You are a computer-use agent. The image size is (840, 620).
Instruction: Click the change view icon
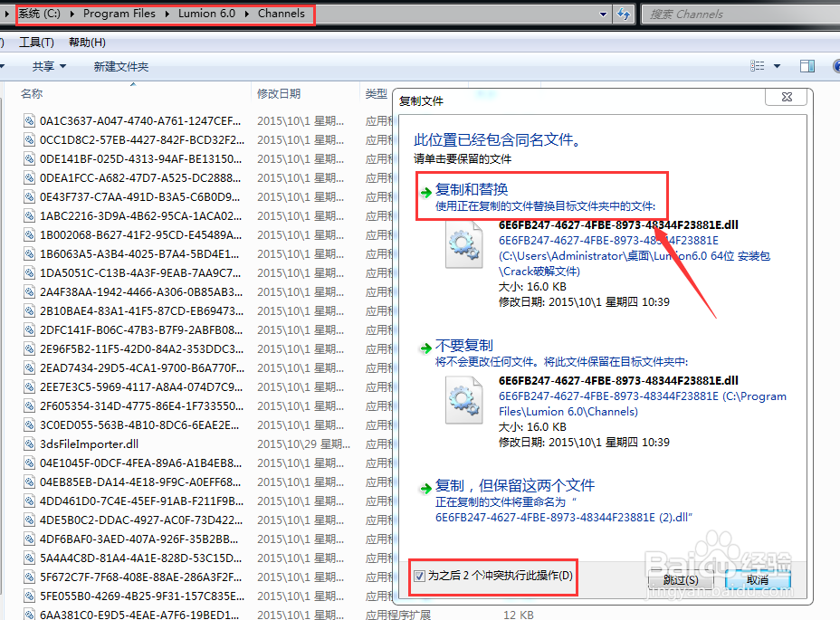point(757,66)
